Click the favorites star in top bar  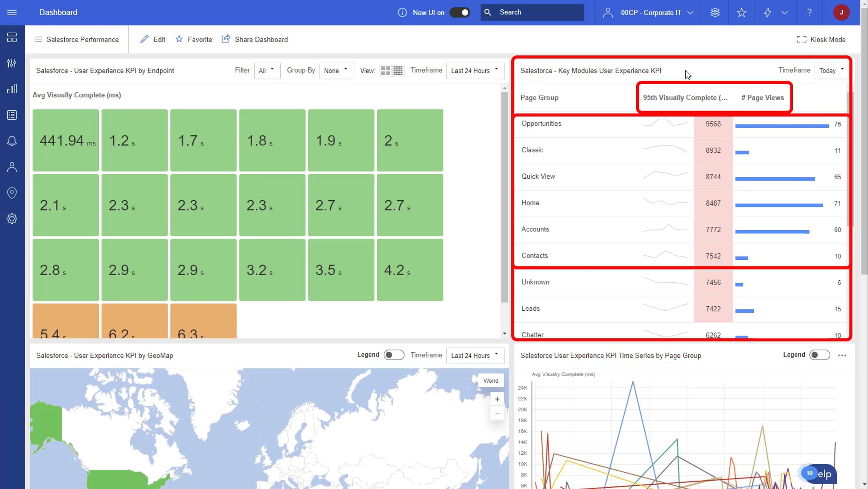[741, 13]
